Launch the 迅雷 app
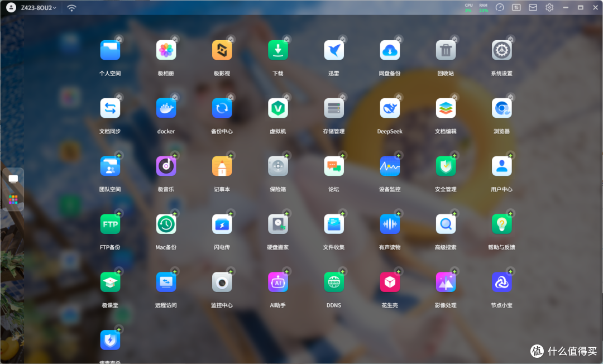 point(334,50)
